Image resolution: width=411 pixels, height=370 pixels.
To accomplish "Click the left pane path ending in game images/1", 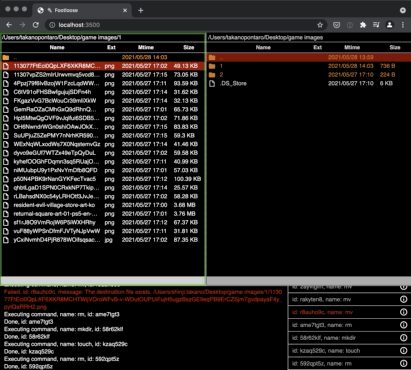I will click(x=61, y=37).
